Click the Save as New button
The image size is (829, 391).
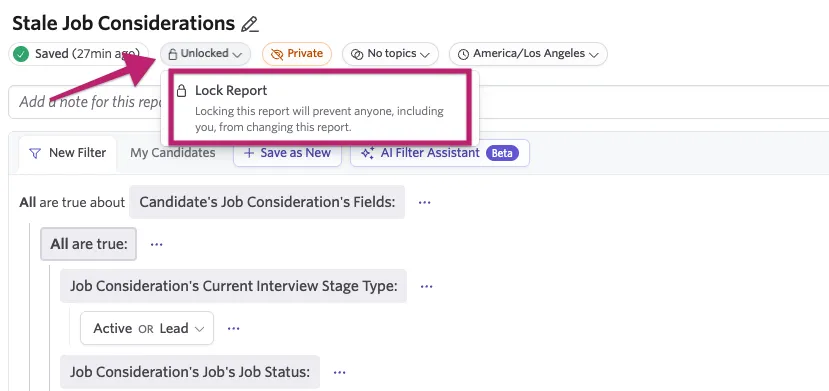287,153
